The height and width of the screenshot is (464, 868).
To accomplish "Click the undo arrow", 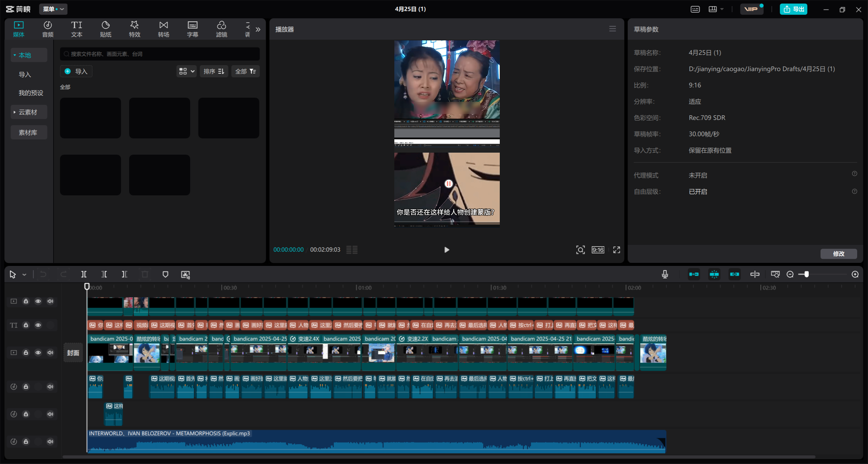I will [x=43, y=274].
